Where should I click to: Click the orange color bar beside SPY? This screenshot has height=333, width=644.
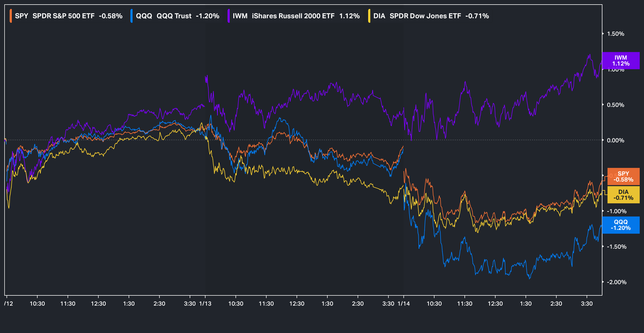pyautogui.click(x=11, y=16)
